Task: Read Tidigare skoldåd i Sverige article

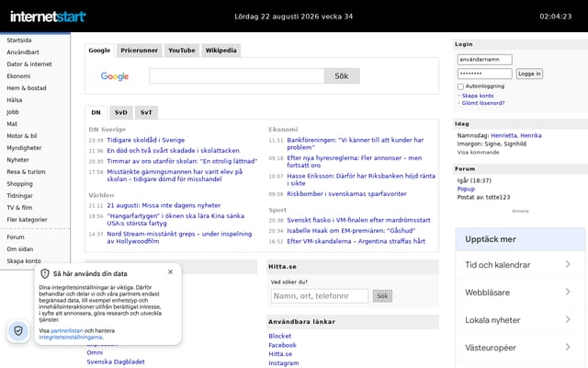Action: point(146,140)
